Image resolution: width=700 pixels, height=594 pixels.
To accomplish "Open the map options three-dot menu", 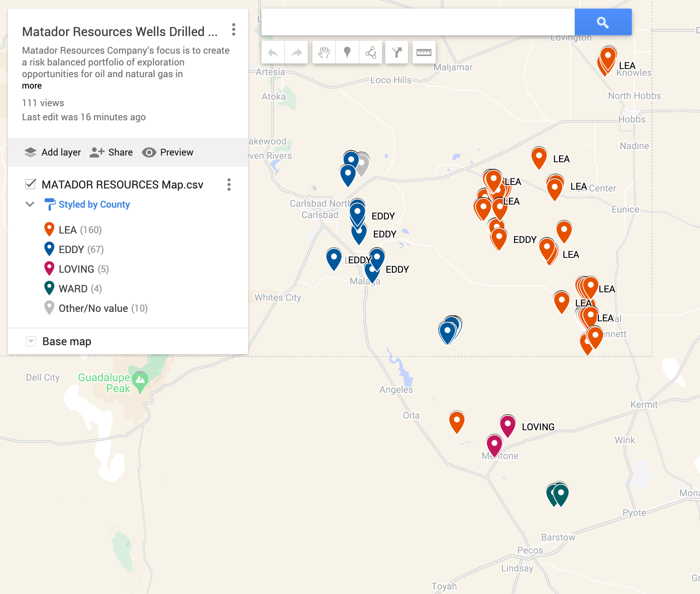I will click(234, 29).
